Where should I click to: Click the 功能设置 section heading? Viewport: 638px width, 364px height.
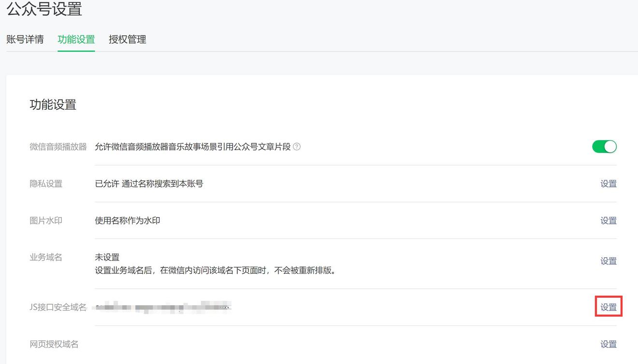tap(53, 105)
